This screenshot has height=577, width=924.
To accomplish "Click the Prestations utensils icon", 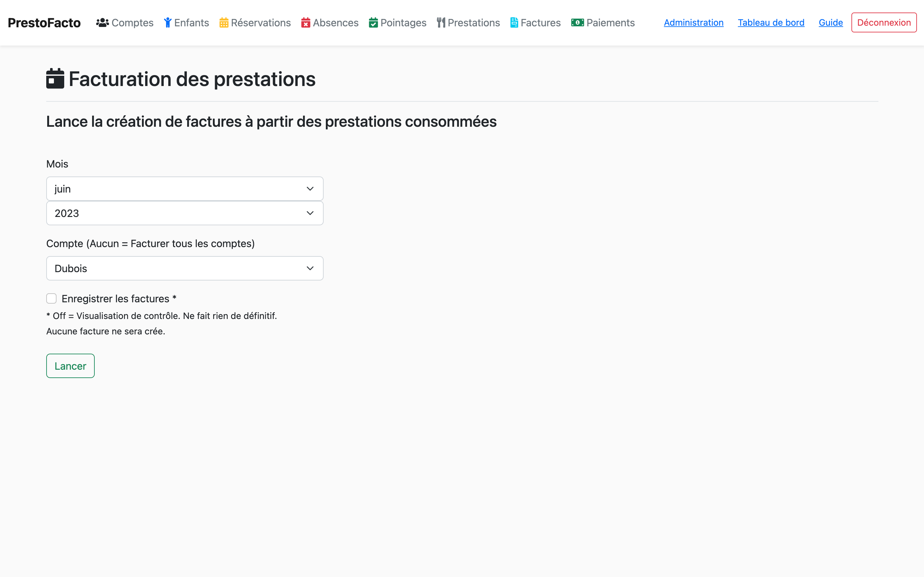I will 441,22.
